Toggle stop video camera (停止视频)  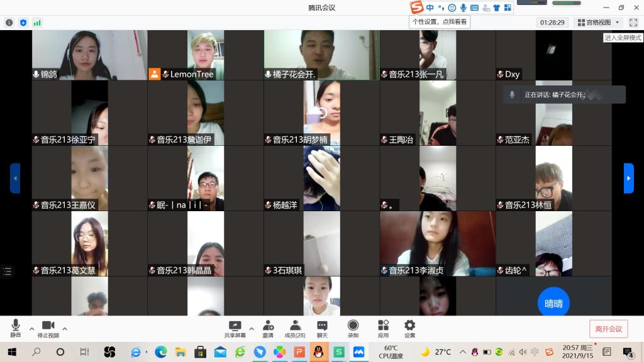click(x=48, y=326)
